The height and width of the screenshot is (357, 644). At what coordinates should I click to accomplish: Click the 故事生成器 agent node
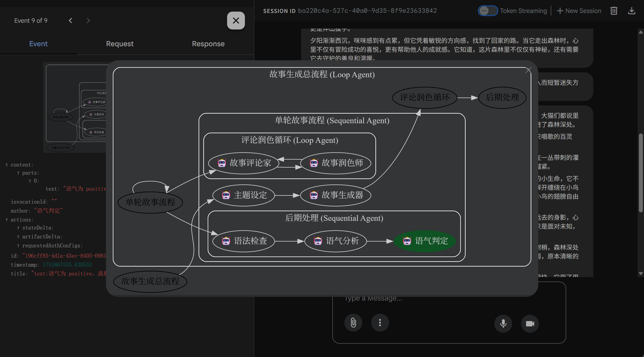coord(336,195)
